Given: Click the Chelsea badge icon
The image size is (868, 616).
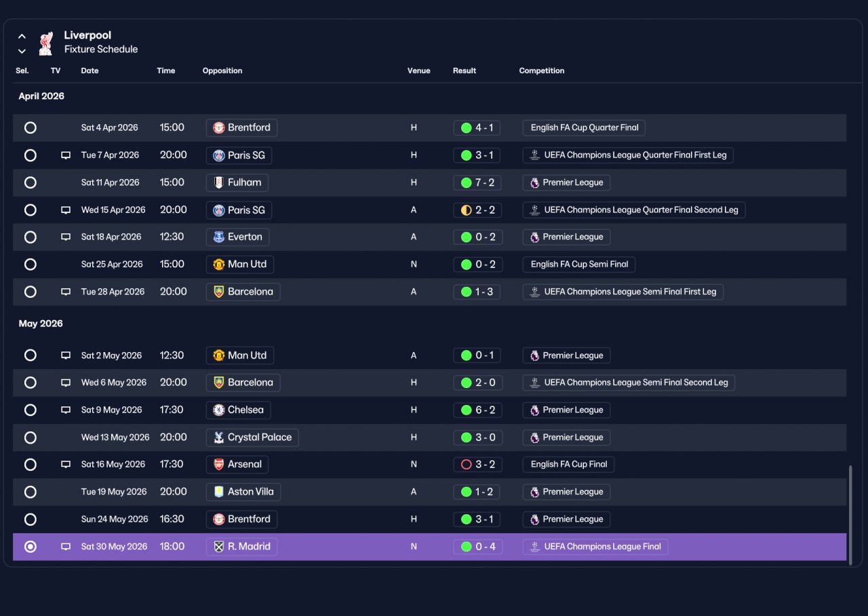Looking at the screenshot, I should click(x=219, y=410).
